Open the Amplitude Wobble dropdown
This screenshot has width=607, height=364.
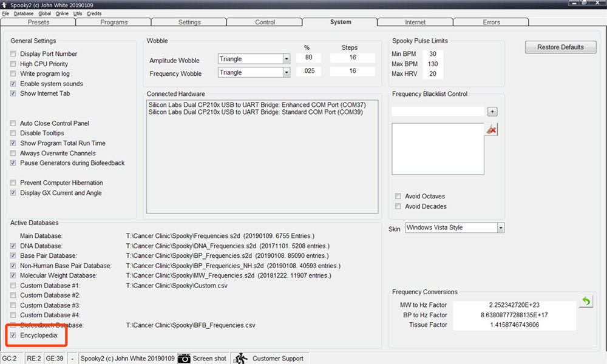coord(286,59)
